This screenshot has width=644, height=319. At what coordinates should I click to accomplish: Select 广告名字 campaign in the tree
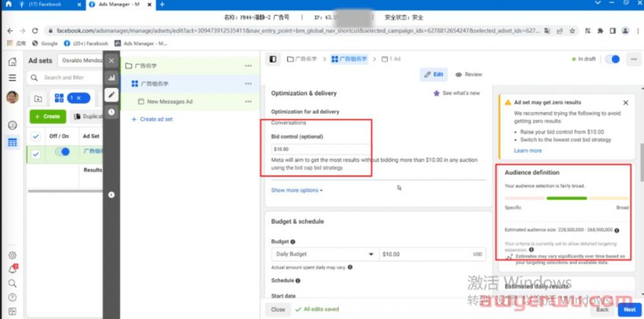(146, 66)
